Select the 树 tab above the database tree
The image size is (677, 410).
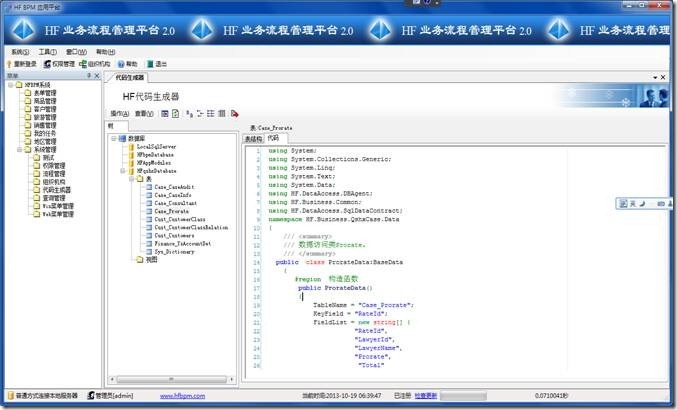pos(117,126)
